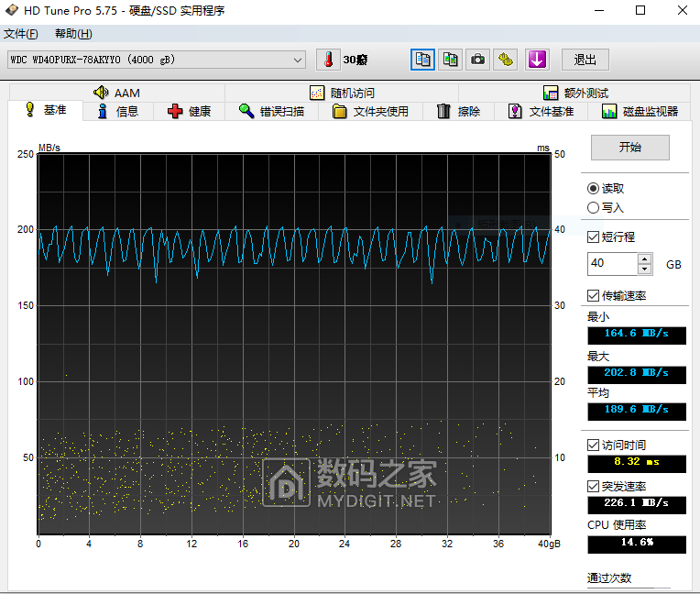Maximize the HD Tune Pro window

point(640,10)
